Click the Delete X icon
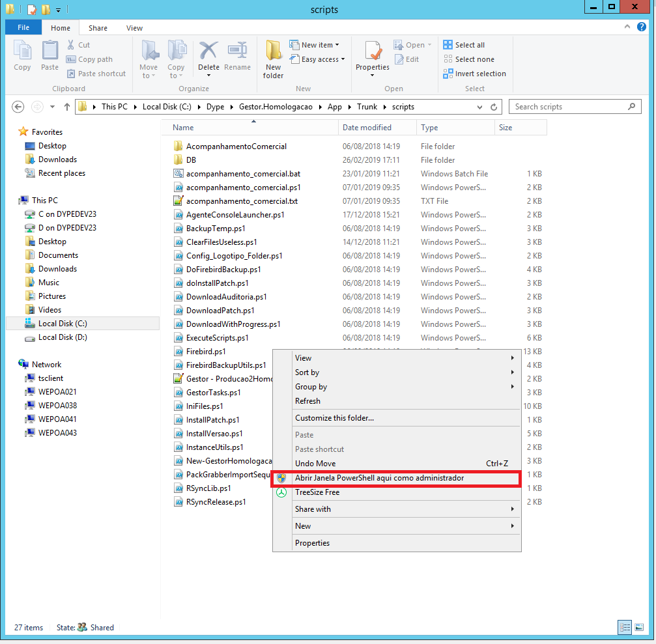This screenshot has height=644, width=656. coord(208,51)
